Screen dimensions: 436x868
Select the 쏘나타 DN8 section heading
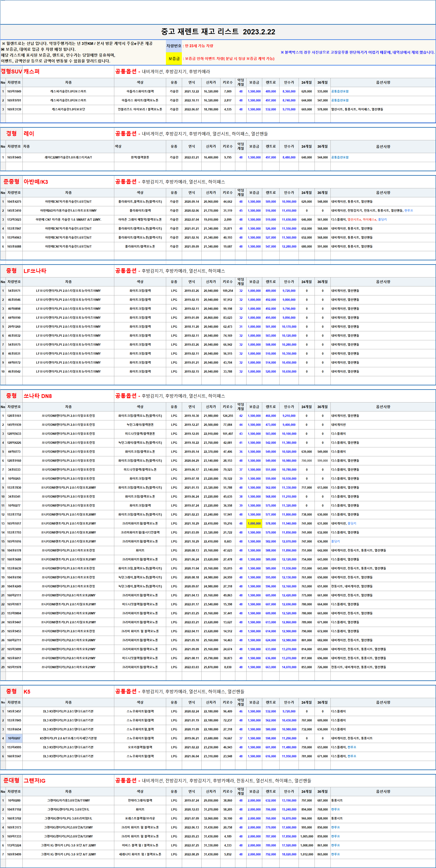point(38,396)
